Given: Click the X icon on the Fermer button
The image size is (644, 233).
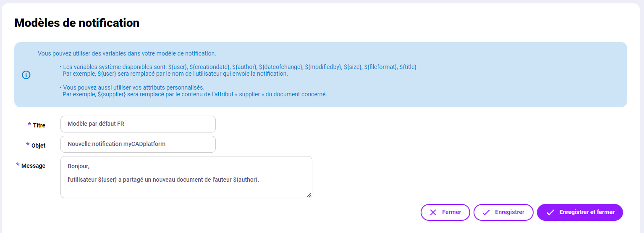Looking at the screenshot, I should (x=433, y=212).
